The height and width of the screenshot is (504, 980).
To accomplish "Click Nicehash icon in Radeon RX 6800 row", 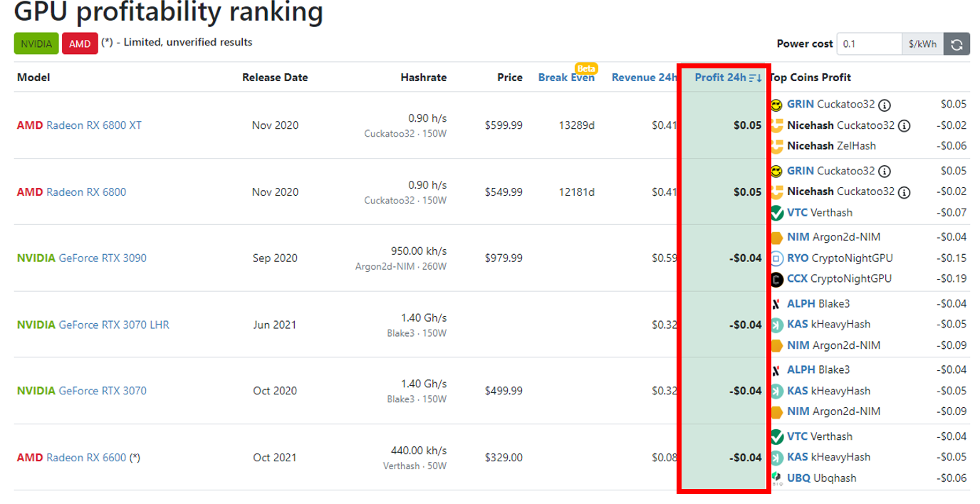I will point(776,191).
